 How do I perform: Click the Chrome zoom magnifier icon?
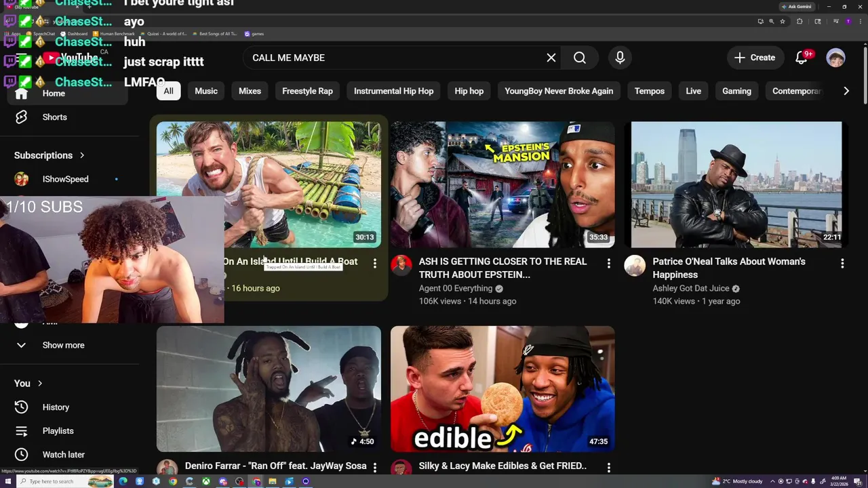(771, 21)
